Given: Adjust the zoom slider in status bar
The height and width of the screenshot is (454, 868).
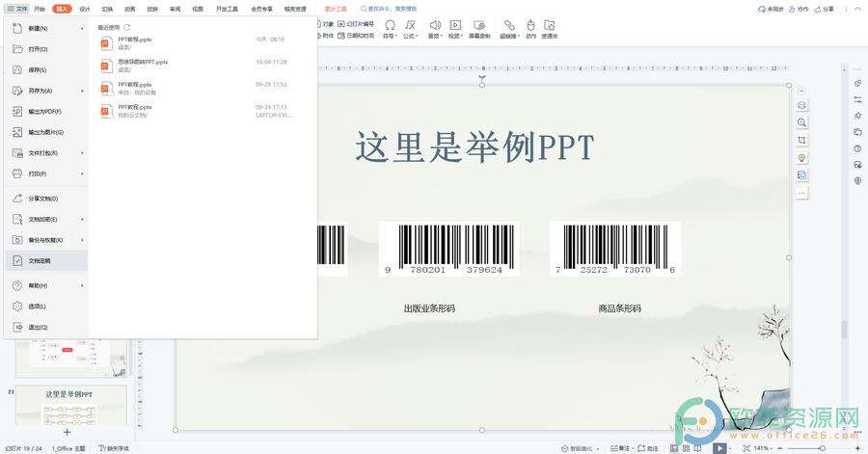Looking at the screenshot, I should coord(822,448).
